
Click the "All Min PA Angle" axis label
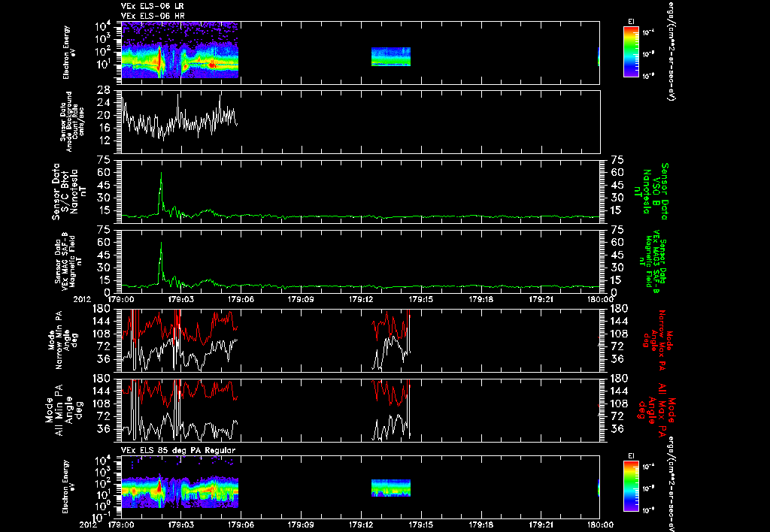click(x=65, y=410)
